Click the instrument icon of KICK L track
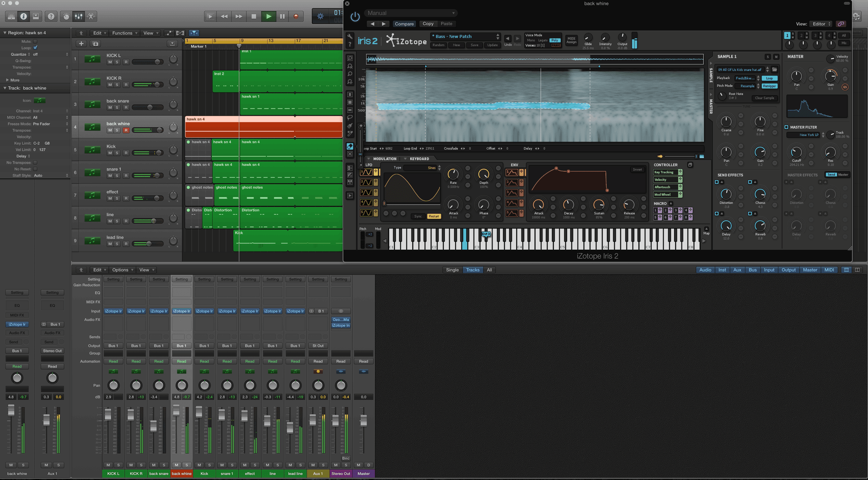Image resolution: width=868 pixels, height=480 pixels. pos(92,59)
